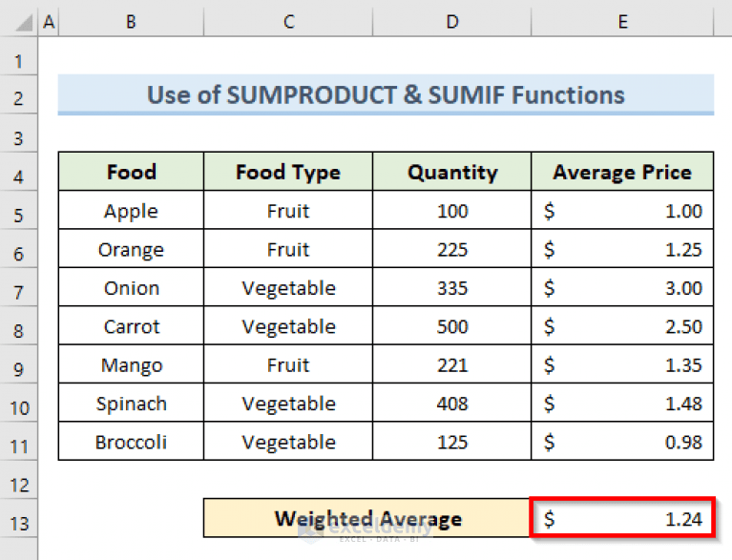Click the select-all corner triangle

[23, 22]
